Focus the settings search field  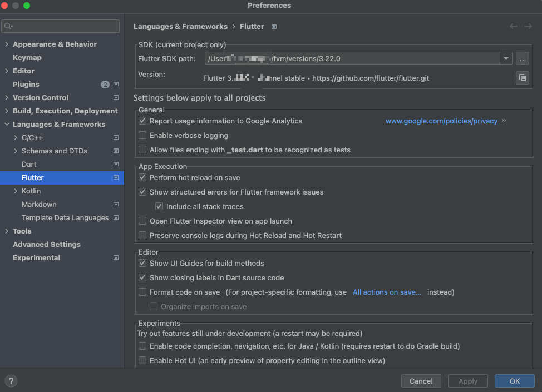pyautogui.click(x=61, y=26)
